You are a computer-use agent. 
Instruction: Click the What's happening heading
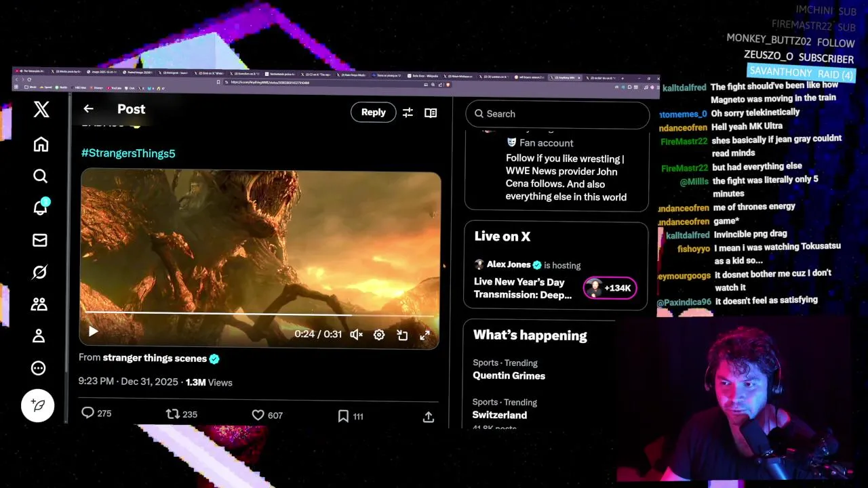(x=530, y=335)
